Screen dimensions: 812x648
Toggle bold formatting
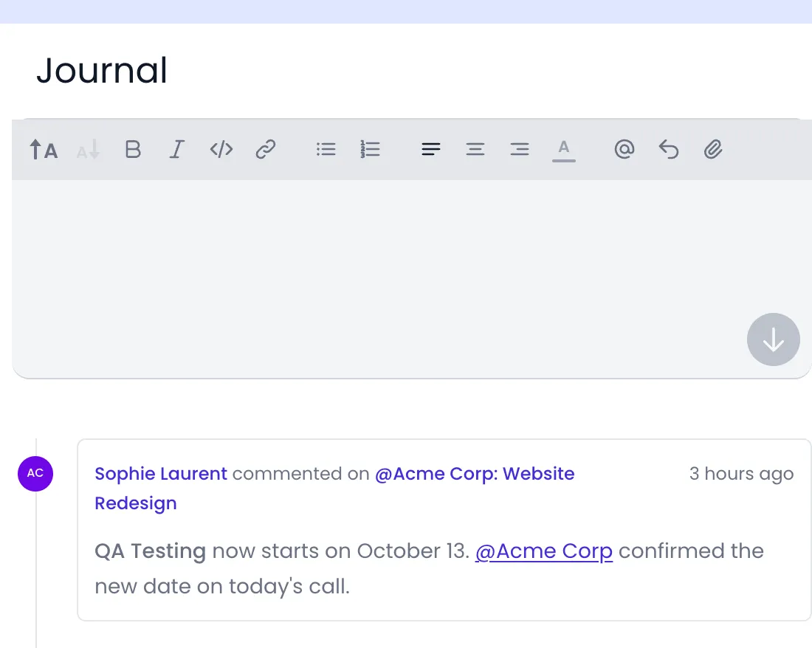pos(133,150)
